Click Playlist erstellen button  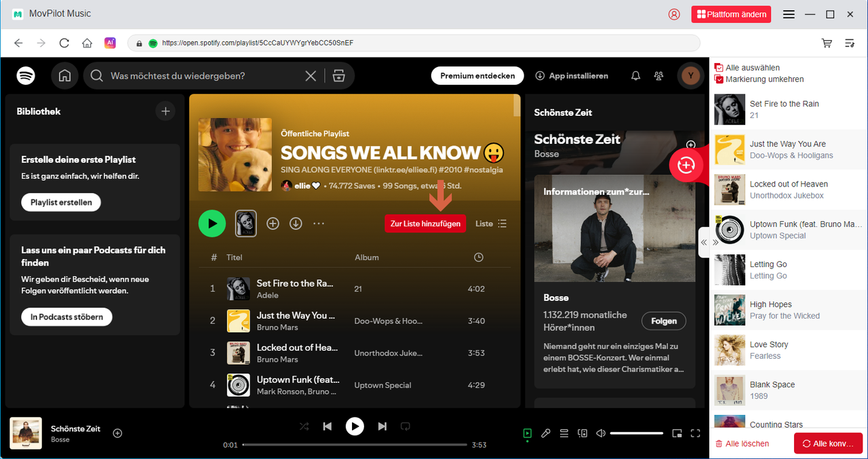(x=61, y=203)
